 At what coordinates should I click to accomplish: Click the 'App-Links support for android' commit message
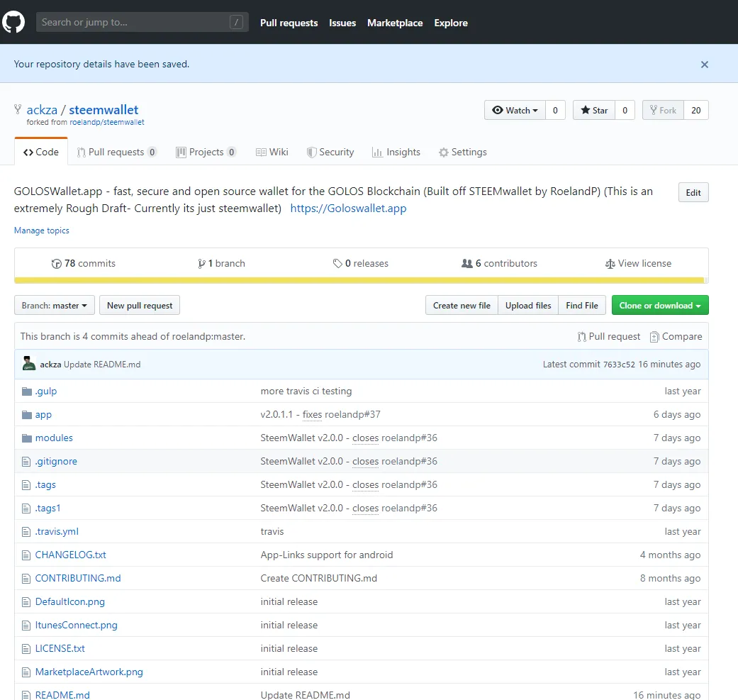tap(327, 555)
